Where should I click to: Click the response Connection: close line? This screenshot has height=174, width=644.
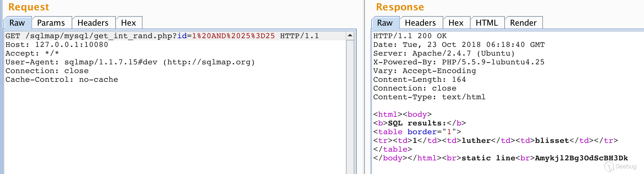[415, 88]
